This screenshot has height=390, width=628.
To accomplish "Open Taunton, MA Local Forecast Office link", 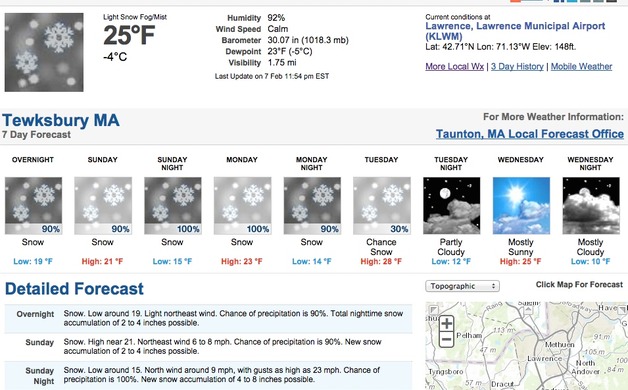I will click(x=529, y=134).
